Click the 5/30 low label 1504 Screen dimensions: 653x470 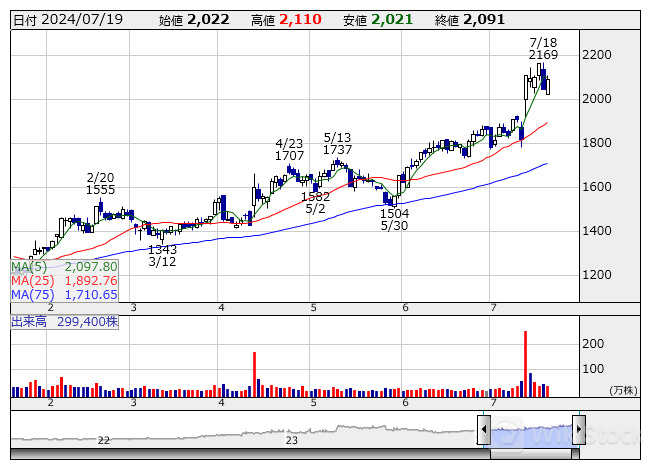[395, 213]
